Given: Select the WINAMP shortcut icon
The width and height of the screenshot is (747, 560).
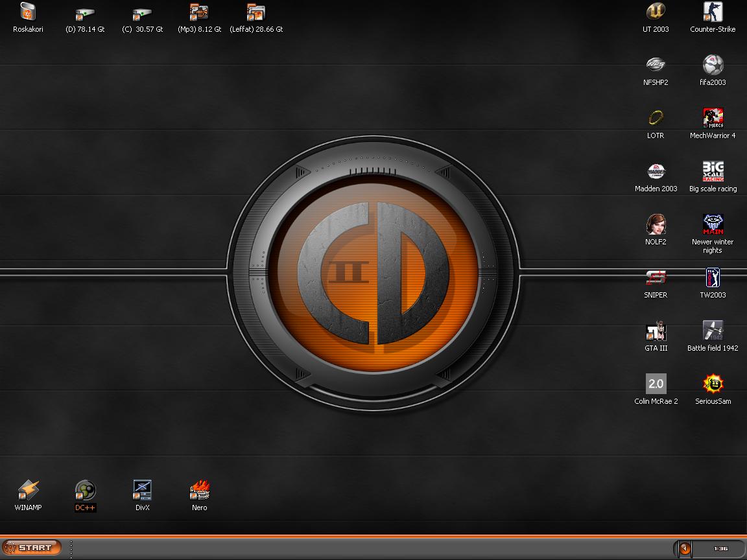Looking at the screenshot, I should 28,491.
